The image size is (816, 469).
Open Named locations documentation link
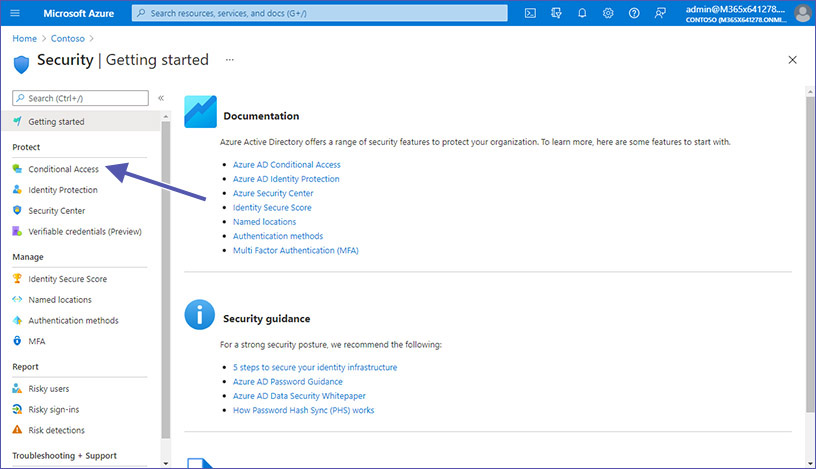click(x=264, y=222)
